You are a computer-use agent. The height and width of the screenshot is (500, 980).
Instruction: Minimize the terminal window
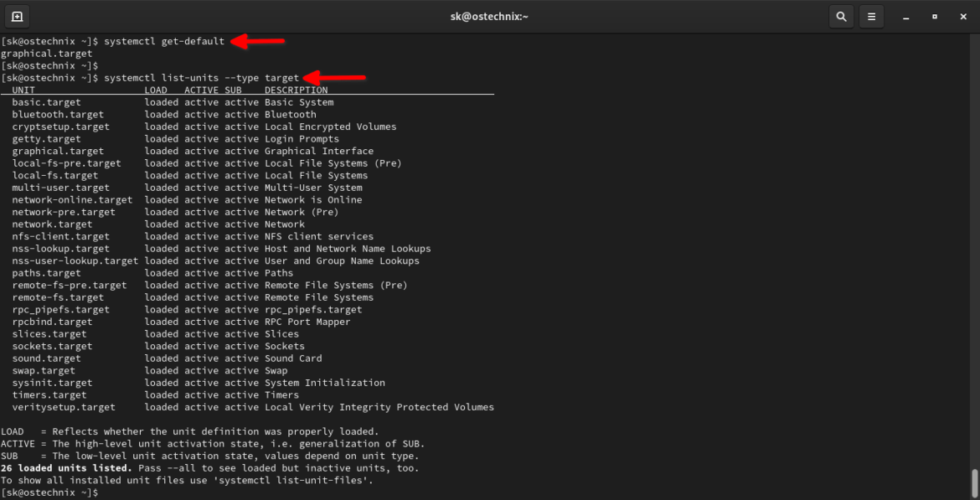[x=905, y=17]
